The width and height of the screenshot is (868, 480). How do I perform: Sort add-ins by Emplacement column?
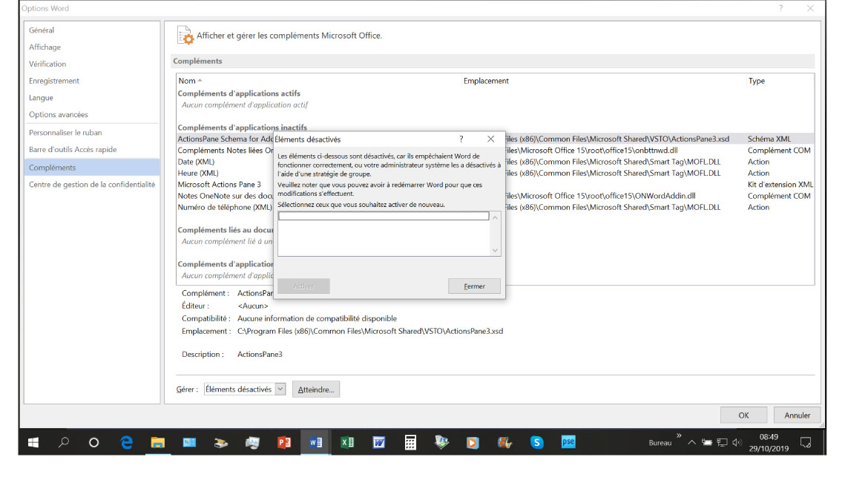coord(486,81)
